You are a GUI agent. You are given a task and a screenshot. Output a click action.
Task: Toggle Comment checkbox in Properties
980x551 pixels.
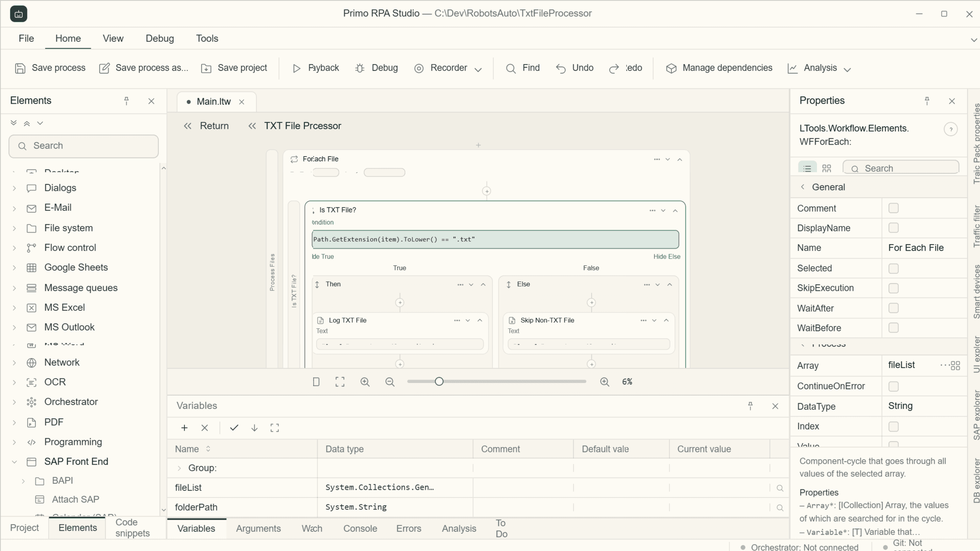pos(893,208)
